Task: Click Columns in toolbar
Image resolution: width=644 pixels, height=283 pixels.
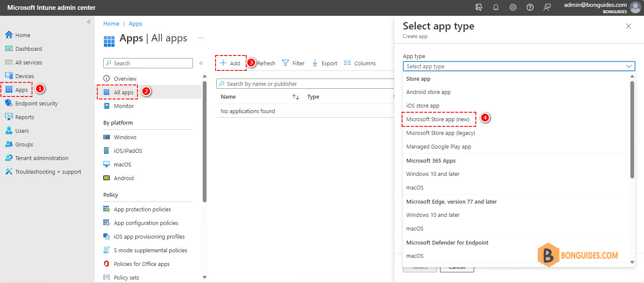Action: 360,63
